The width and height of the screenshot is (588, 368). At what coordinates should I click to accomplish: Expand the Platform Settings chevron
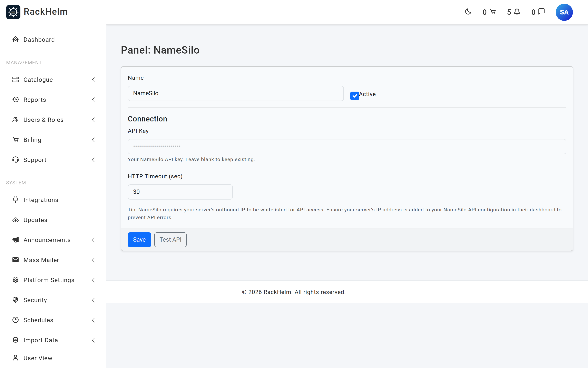94,280
